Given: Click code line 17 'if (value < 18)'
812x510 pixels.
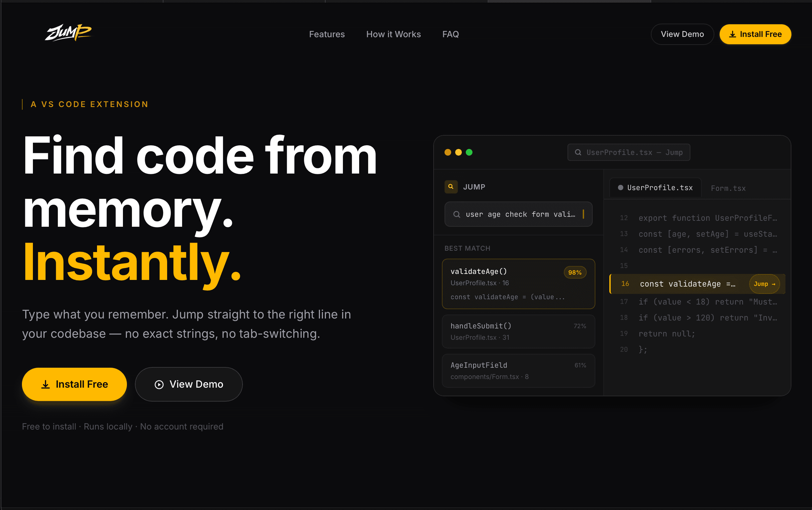Looking at the screenshot, I should tap(697, 302).
